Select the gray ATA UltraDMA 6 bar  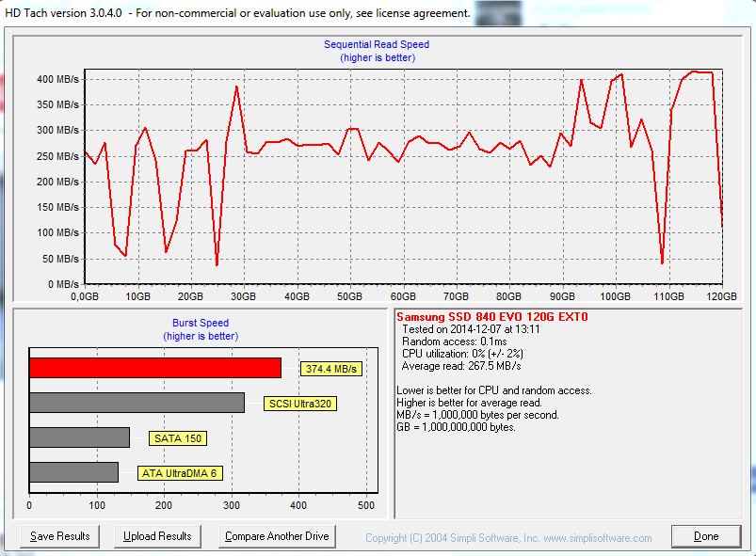click(73, 472)
